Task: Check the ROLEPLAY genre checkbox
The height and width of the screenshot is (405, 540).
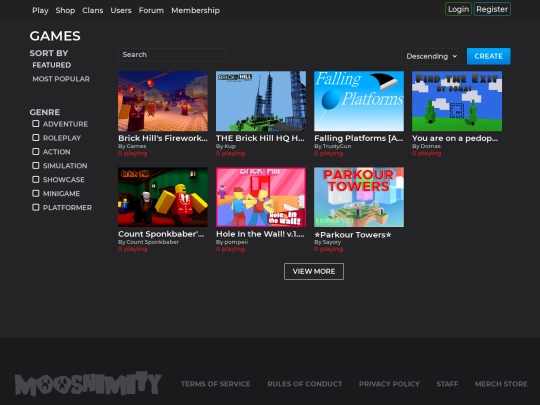Action: coord(35,138)
